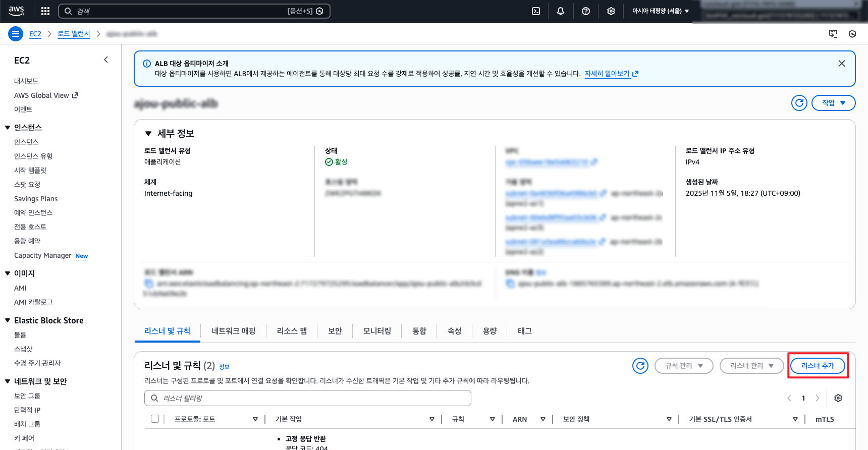Open the 속성 tab
This screenshot has height=450, width=868.
point(455,331)
